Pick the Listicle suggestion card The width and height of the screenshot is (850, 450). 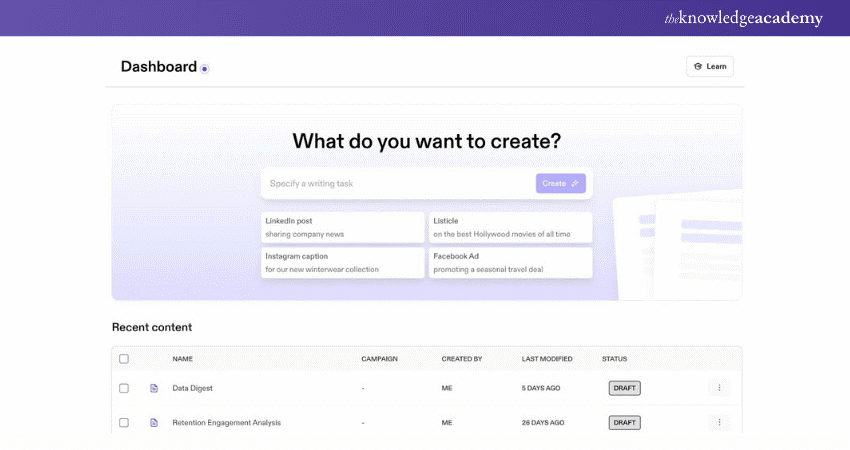click(x=510, y=227)
